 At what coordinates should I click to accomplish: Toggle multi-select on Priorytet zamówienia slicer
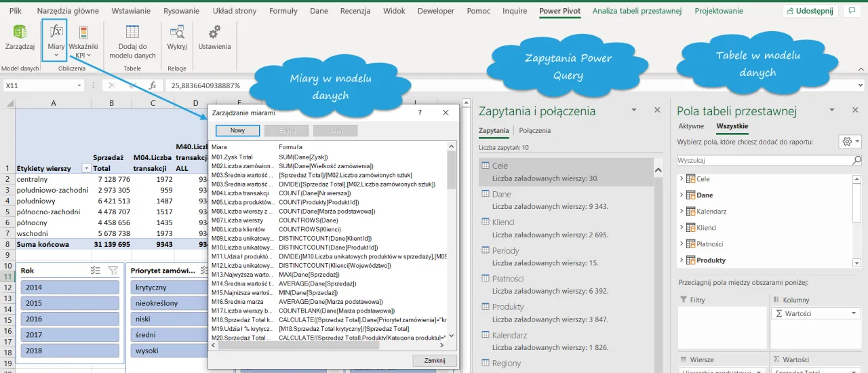pyautogui.click(x=205, y=270)
